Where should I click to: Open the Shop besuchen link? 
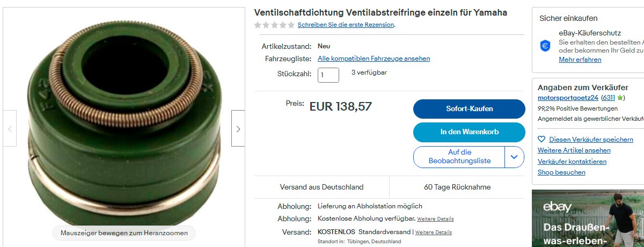click(561, 172)
